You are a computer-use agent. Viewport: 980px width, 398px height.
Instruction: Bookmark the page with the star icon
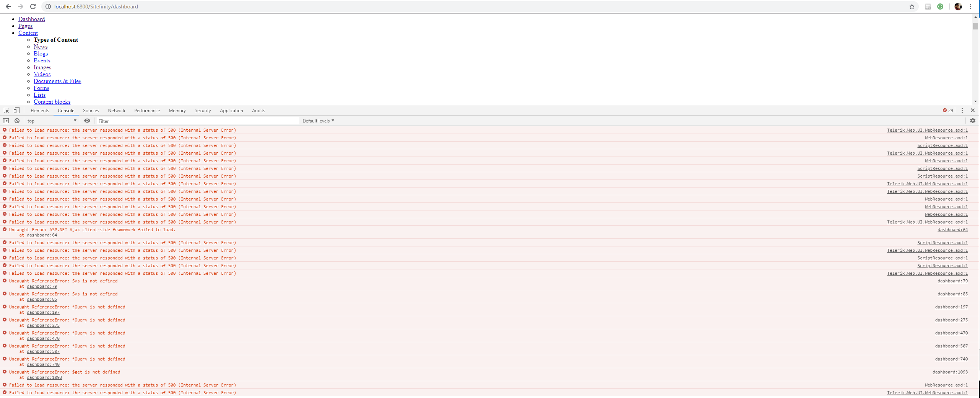coord(911,7)
